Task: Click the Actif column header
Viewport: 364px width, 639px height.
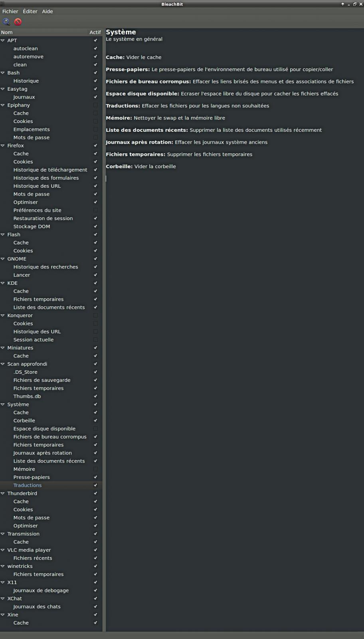Action: [95, 32]
